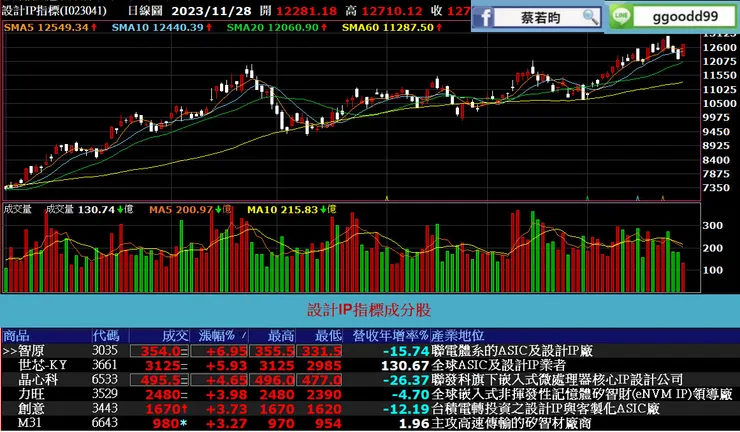Click the 成交 column header
This screenshot has height=432, width=740.
176,336
